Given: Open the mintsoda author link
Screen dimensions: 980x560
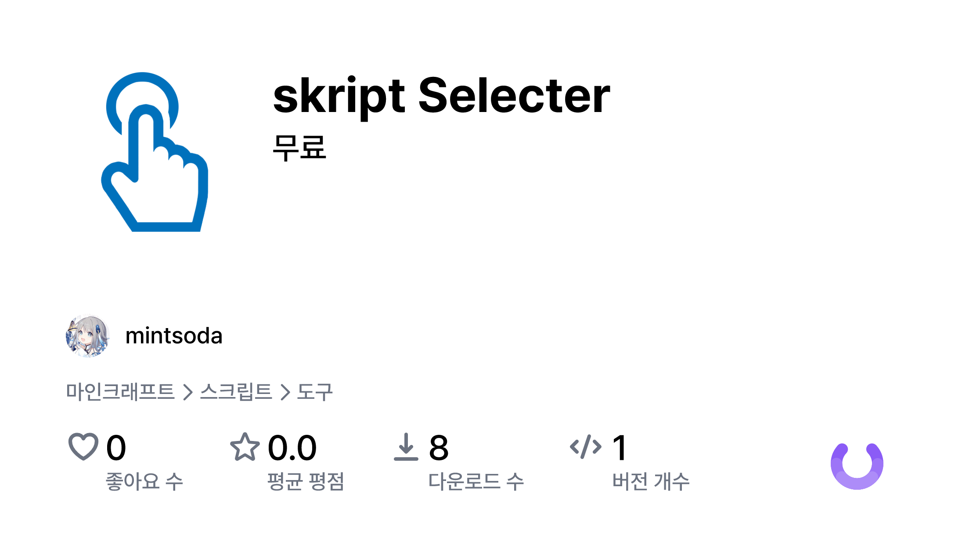Looking at the screenshot, I should click(x=174, y=336).
